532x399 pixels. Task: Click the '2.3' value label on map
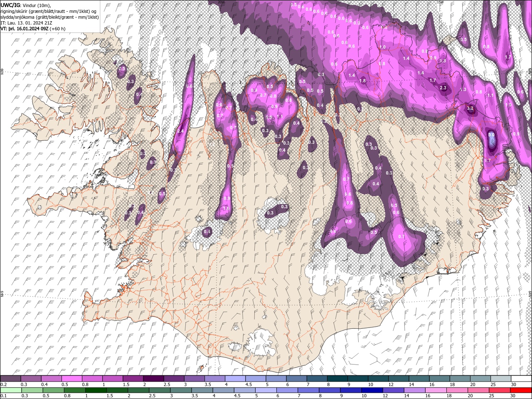[443, 88]
